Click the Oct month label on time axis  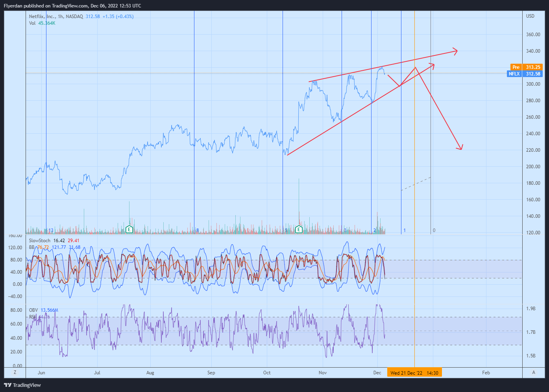tap(267, 373)
